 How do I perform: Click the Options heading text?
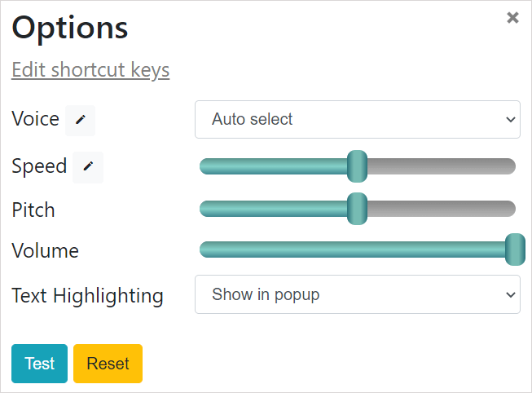[70, 28]
